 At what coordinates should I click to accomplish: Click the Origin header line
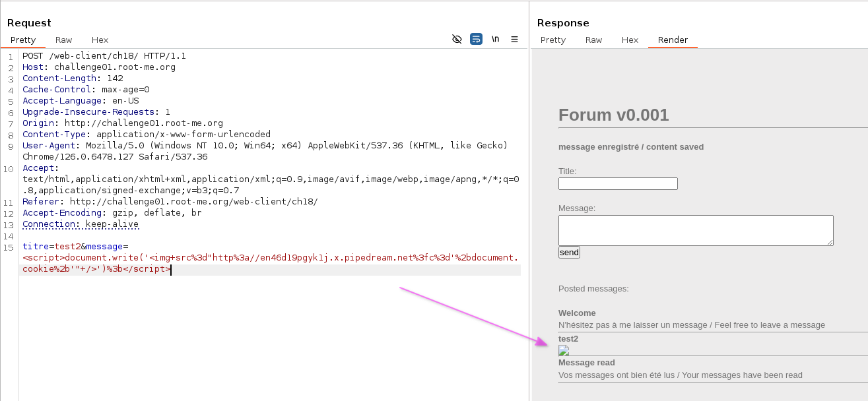[123, 123]
